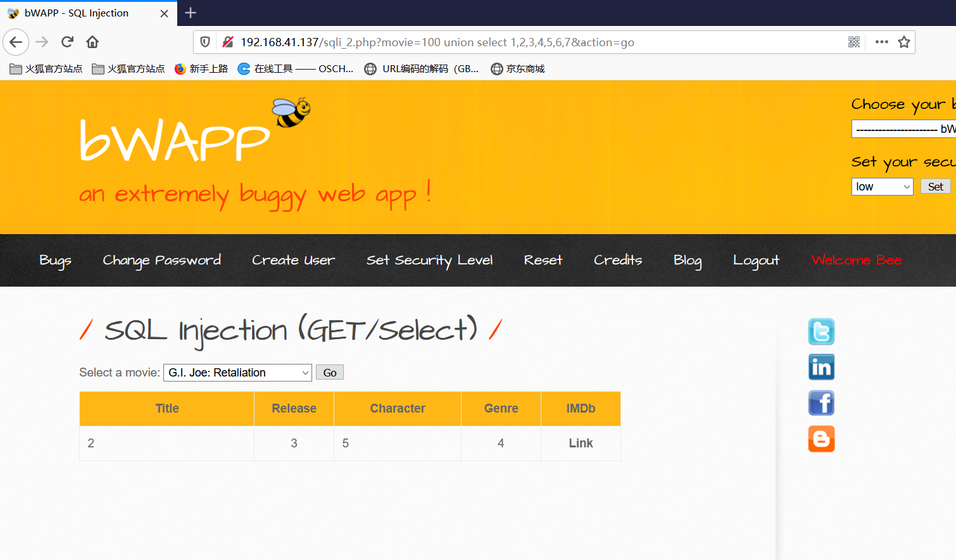Click the browser Forward arrow button

click(42, 42)
